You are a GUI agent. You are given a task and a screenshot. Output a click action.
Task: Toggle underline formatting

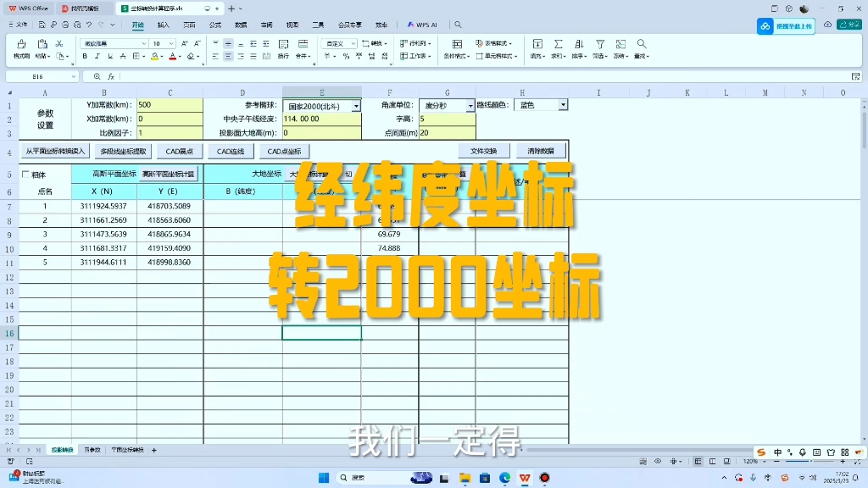click(x=109, y=54)
